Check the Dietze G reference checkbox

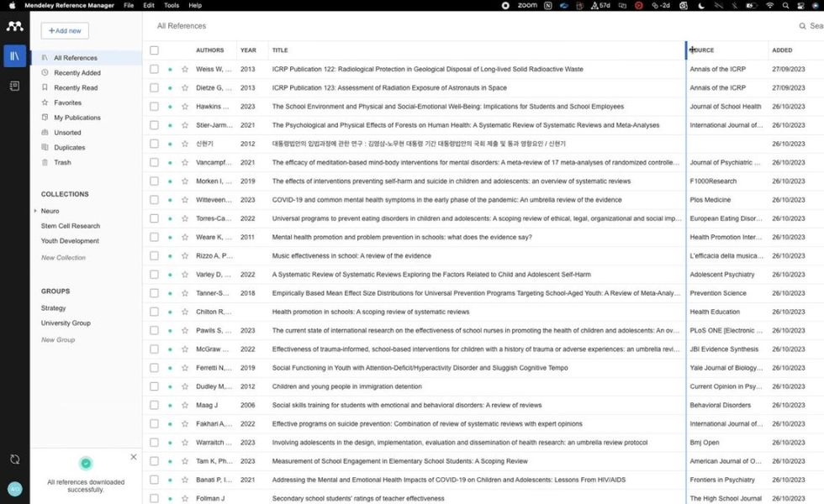point(154,87)
